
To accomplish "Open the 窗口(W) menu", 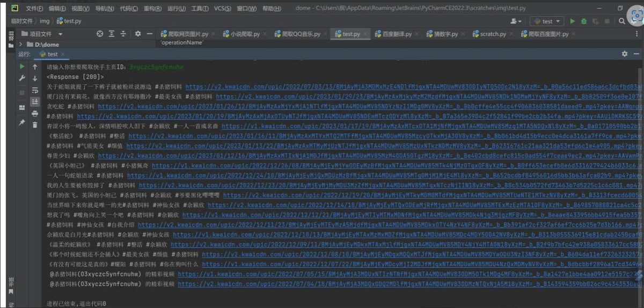I will click(x=246, y=9).
